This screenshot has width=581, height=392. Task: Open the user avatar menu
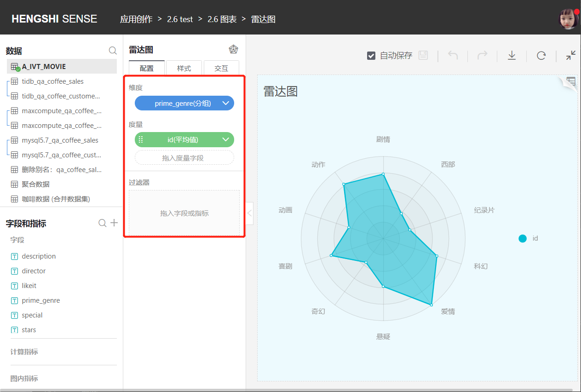[569, 19]
